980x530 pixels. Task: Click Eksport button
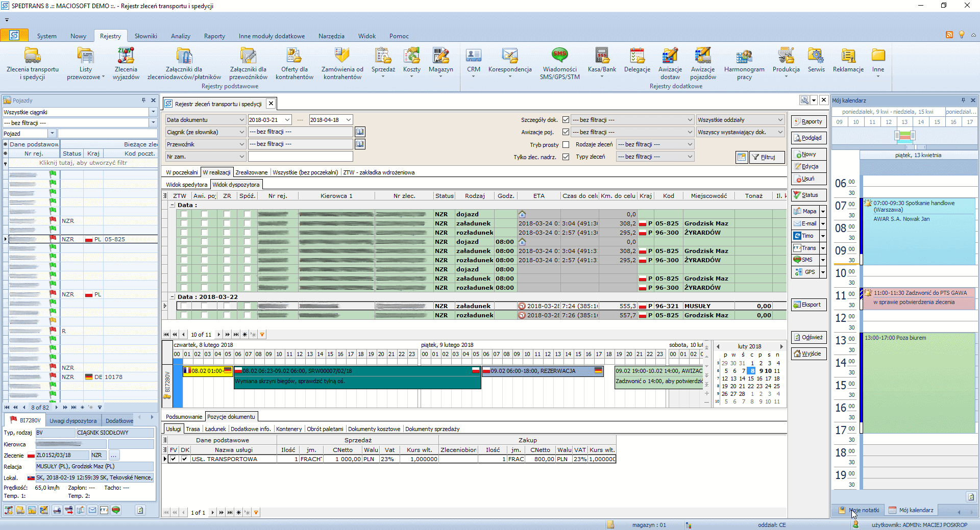[x=808, y=305]
